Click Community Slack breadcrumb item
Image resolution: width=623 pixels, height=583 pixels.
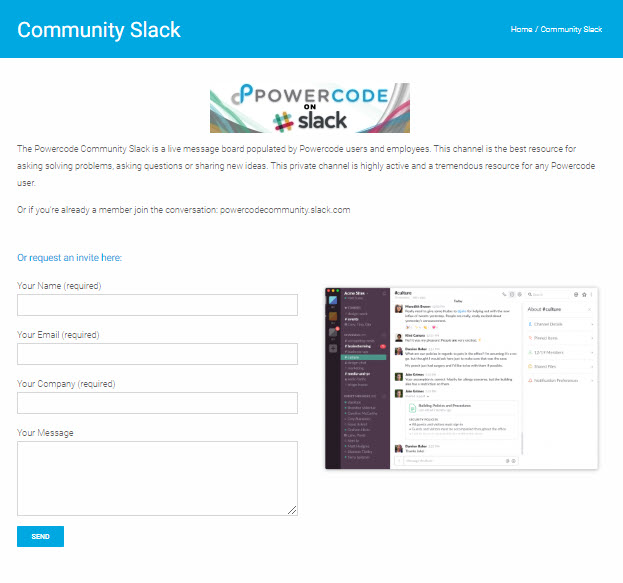(x=571, y=29)
